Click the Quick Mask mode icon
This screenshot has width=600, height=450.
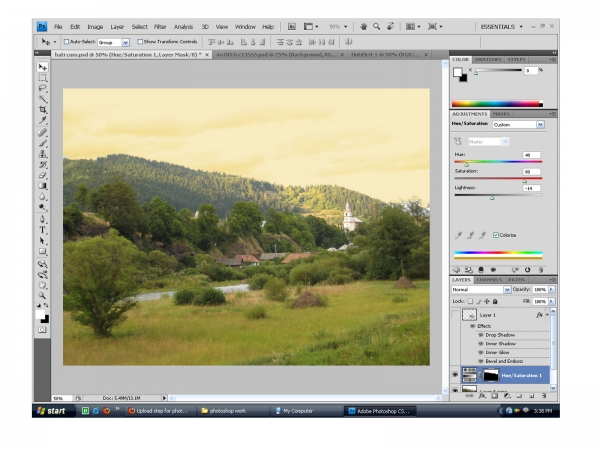coord(42,330)
